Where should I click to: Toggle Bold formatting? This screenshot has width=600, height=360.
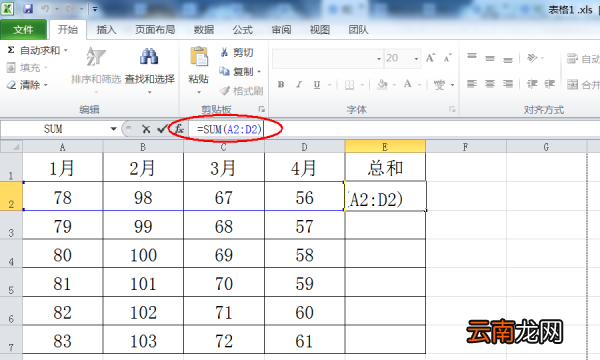281,85
